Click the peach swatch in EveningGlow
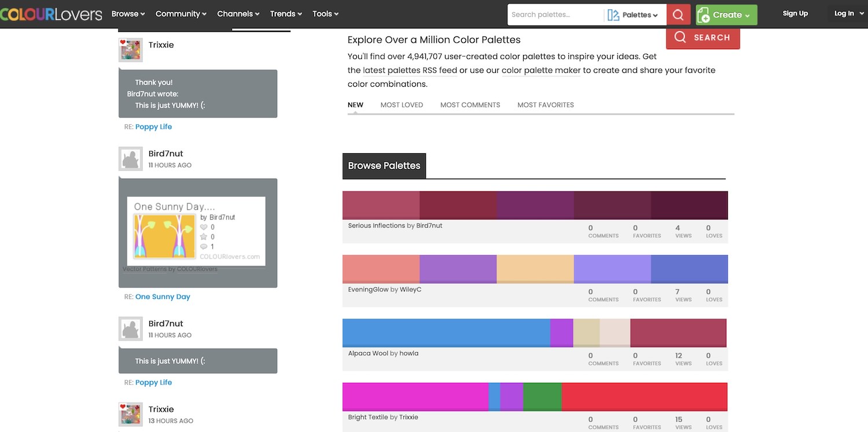The height and width of the screenshot is (432, 868). coord(535,269)
